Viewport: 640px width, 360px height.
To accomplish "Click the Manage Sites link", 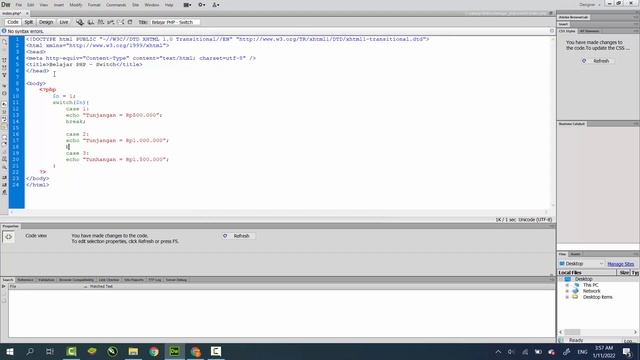I will (x=621, y=264).
